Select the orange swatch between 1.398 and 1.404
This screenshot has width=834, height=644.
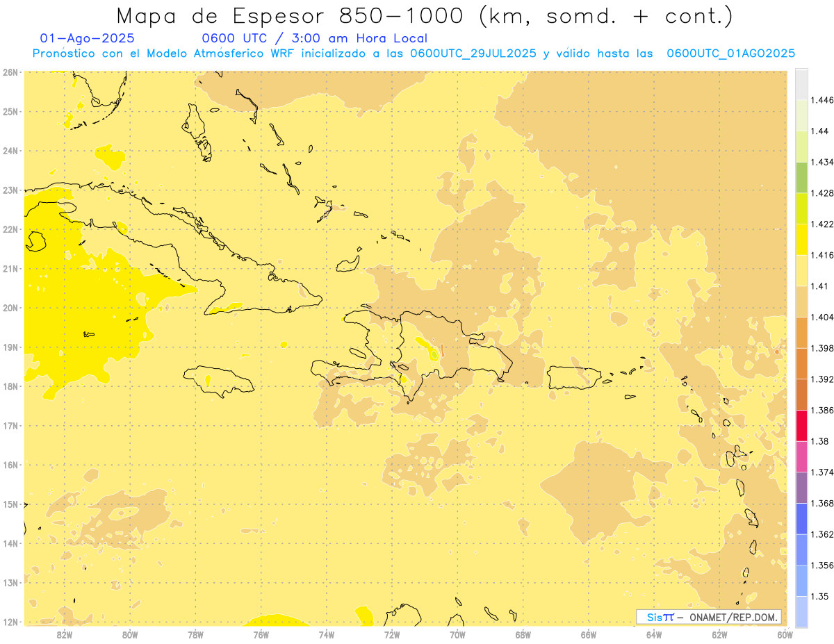coord(801,333)
